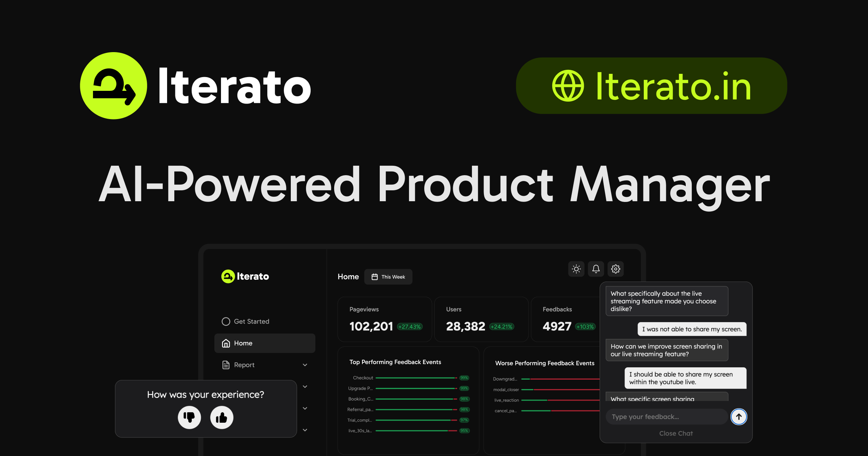Click message 'I was not able to share my screen.'
The width and height of the screenshot is (868, 456).
pos(692,329)
